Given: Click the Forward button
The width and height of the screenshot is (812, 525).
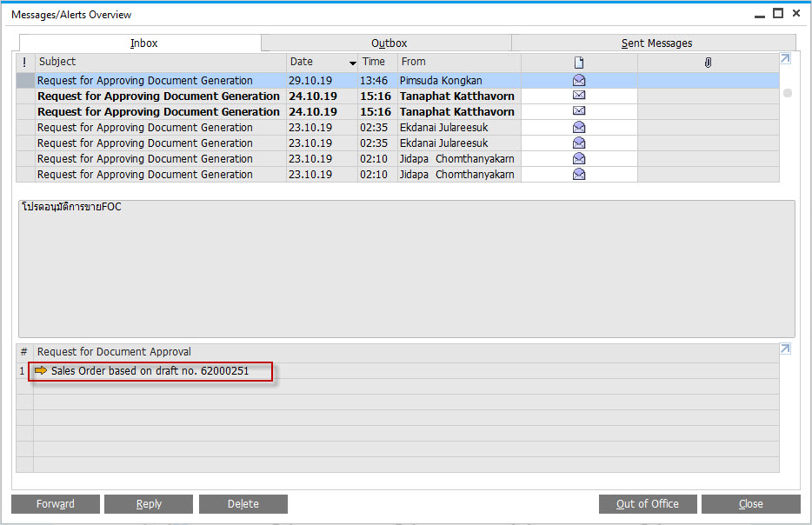Looking at the screenshot, I should pos(56,504).
